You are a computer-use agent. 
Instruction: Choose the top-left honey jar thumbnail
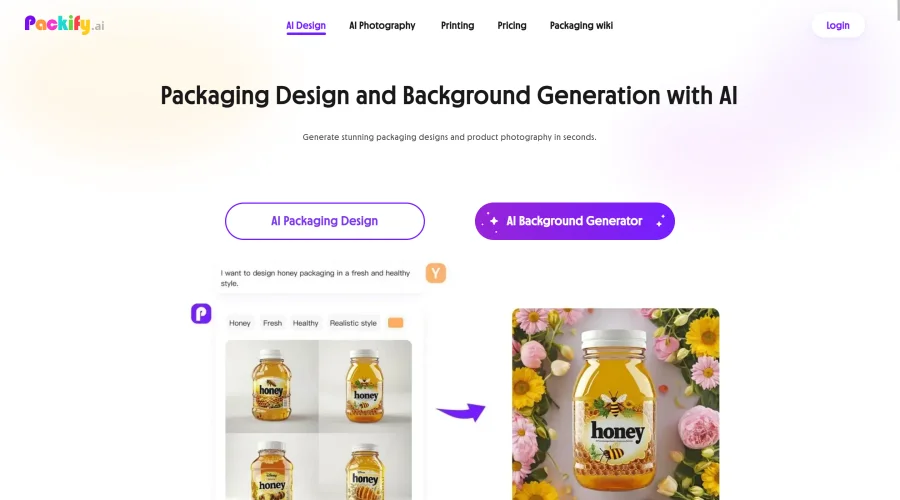pyautogui.click(x=272, y=386)
